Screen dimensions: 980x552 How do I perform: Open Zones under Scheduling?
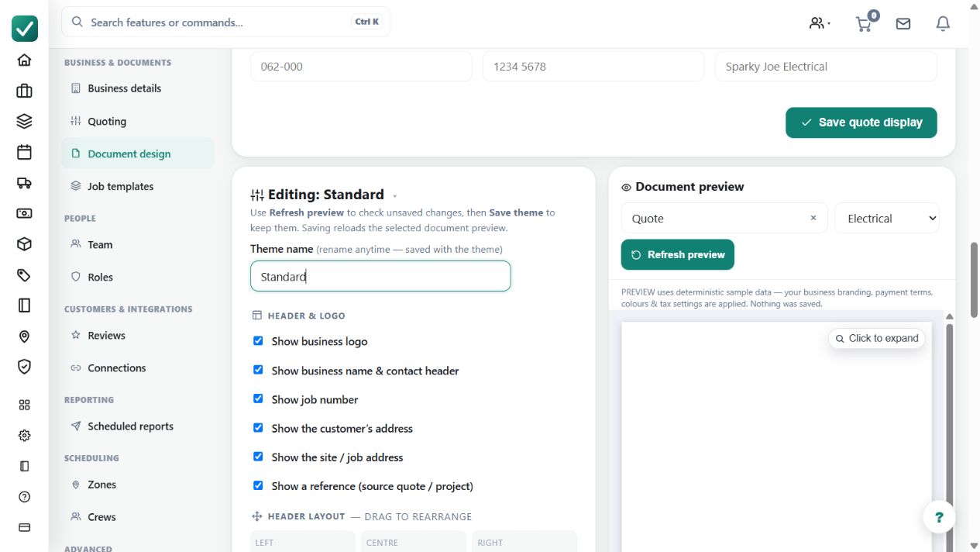click(x=138, y=485)
